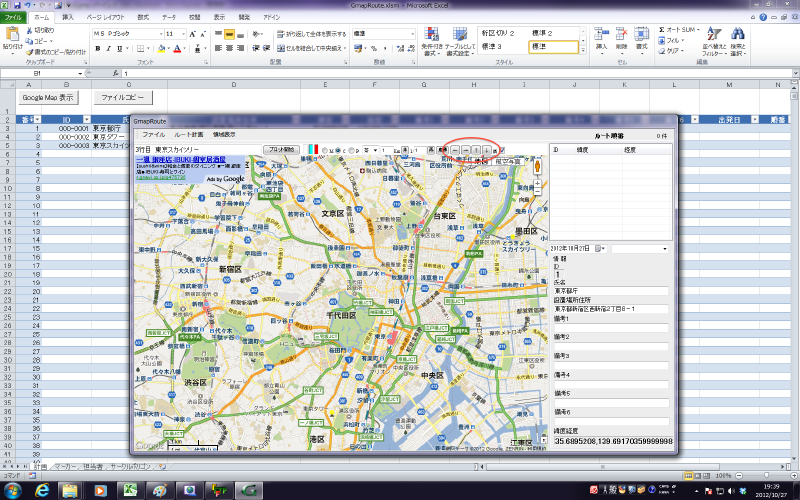The height and width of the screenshot is (500, 800).
Task: Click the font fill color bucket icon
Action: 161,47
